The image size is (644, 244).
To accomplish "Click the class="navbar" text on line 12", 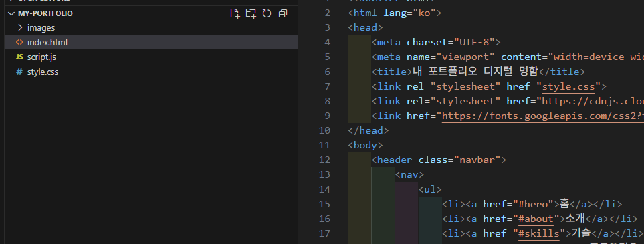I will point(459,160).
